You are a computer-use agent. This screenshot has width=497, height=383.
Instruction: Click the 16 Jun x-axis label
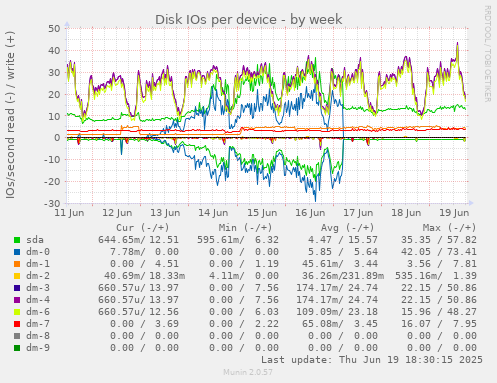coord(310,213)
